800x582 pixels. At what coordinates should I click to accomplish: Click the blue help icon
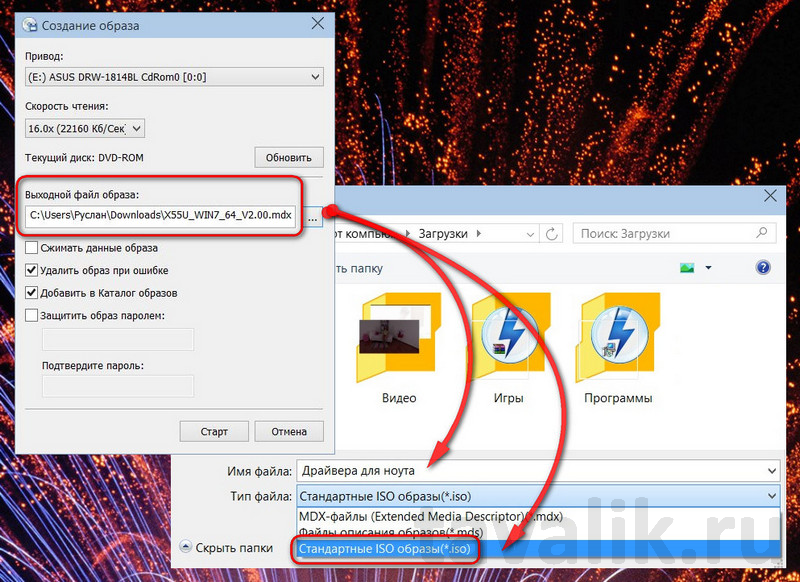pos(763,267)
